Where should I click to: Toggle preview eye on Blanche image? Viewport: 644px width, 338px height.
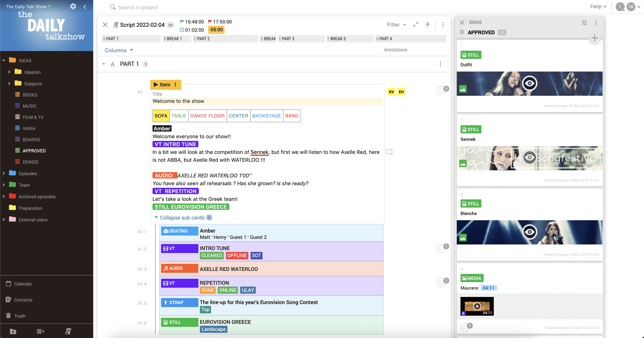530,232
